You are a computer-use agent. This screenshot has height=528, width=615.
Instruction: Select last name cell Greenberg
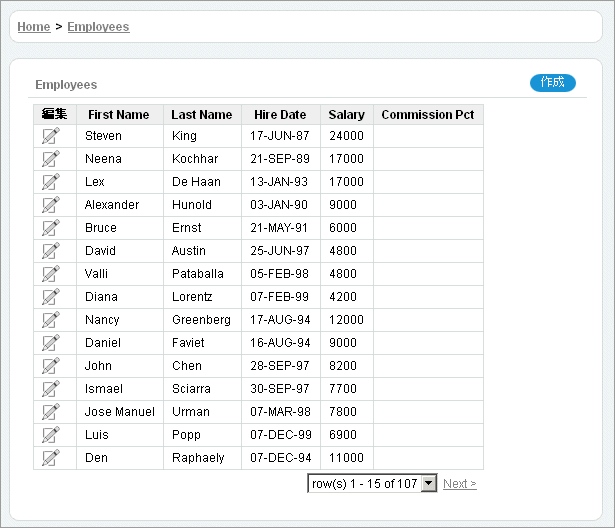(x=201, y=320)
